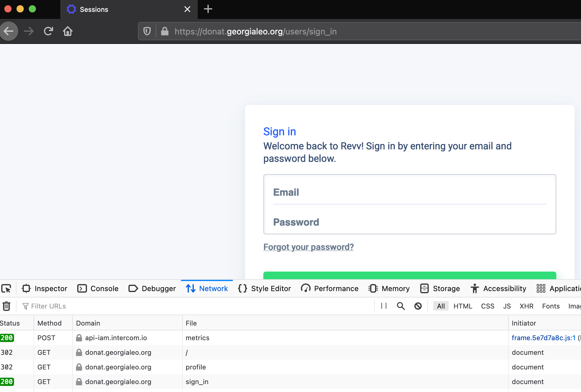Click the lock icon in the profile row
Image resolution: width=581 pixels, height=392 pixels.
click(79, 367)
